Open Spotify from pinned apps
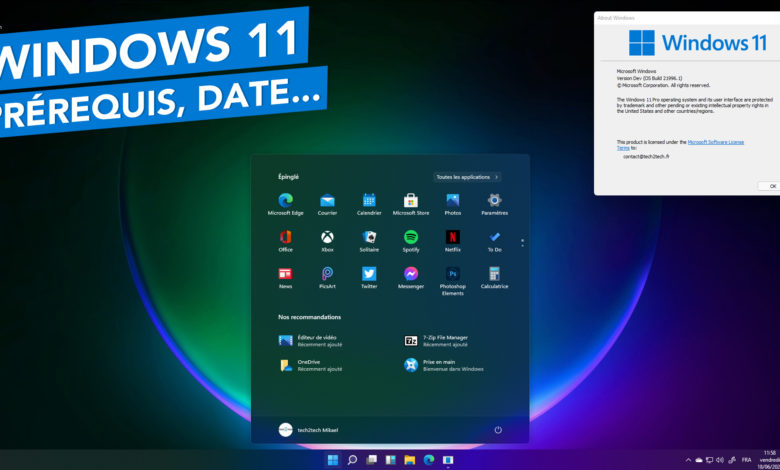The image size is (780, 470). [411, 241]
